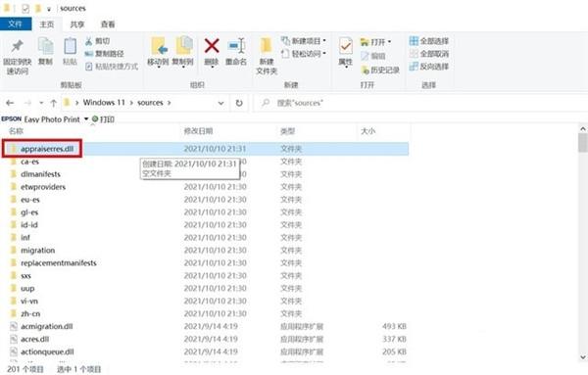Open Easy Photo Print dropdown

tap(86, 119)
